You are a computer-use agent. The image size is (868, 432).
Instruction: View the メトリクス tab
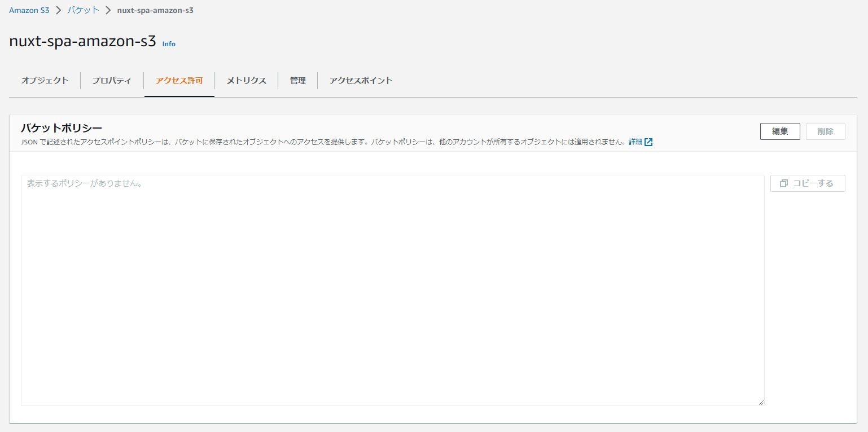point(246,80)
